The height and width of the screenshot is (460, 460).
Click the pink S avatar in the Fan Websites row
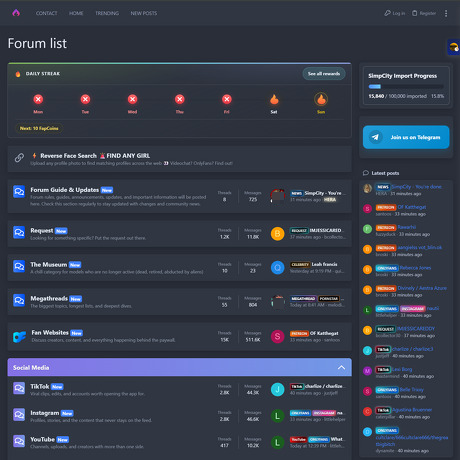pos(277,336)
